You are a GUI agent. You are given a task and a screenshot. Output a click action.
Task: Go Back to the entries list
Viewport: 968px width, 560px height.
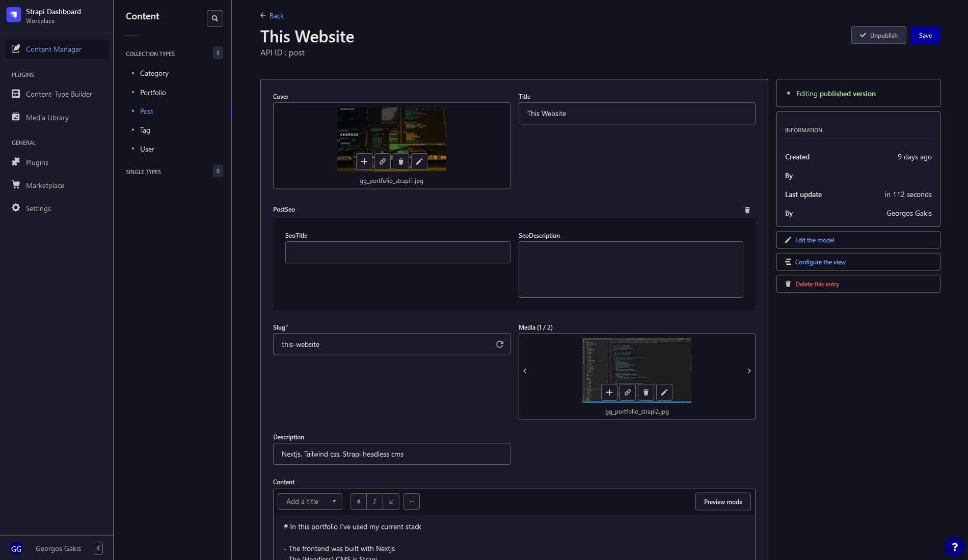(272, 16)
